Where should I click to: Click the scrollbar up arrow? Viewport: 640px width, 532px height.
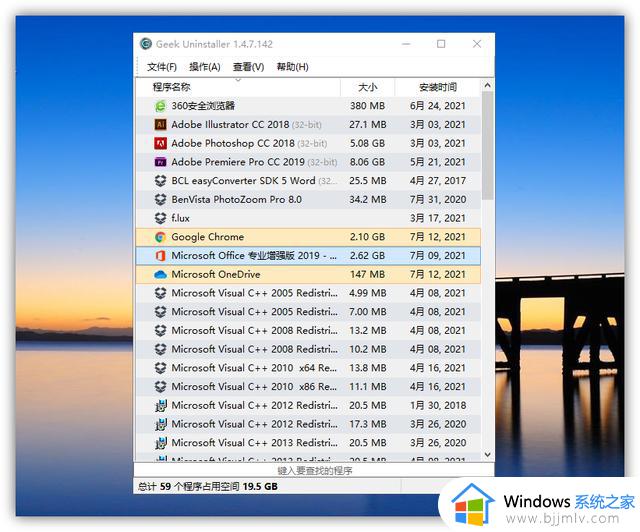487,85
